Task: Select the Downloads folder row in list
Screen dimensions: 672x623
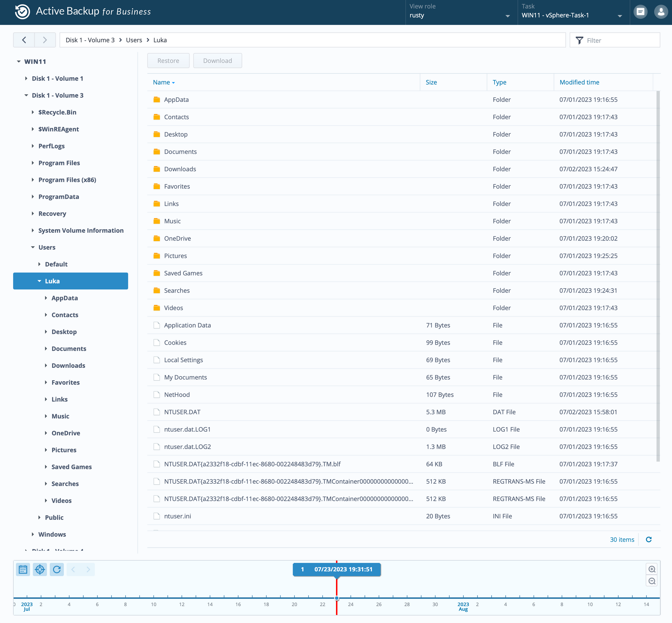Action: point(402,169)
